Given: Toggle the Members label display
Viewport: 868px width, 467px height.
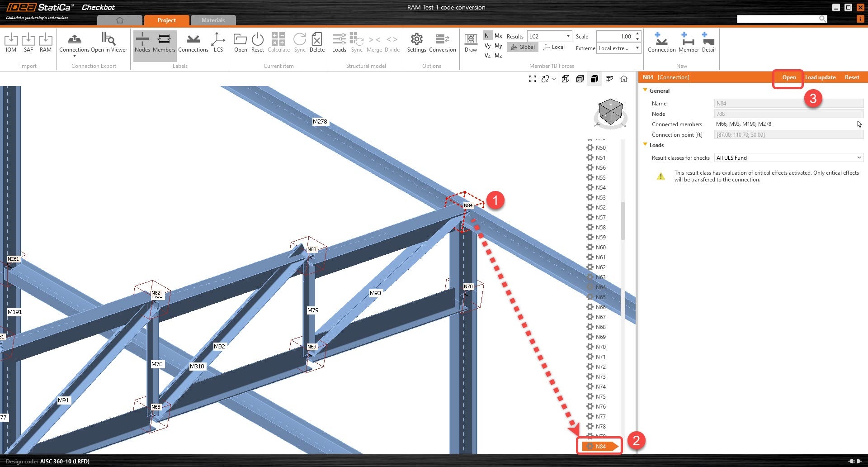Looking at the screenshot, I should [164, 43].
